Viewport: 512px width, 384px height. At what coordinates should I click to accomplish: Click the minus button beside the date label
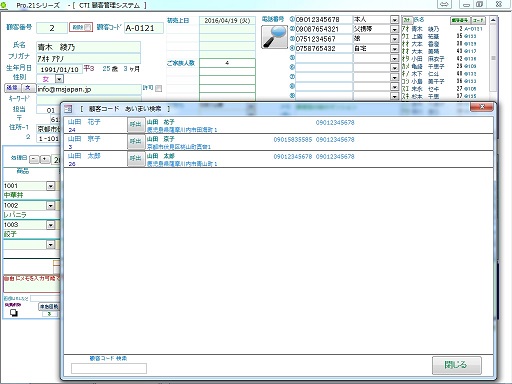point(34,159)
